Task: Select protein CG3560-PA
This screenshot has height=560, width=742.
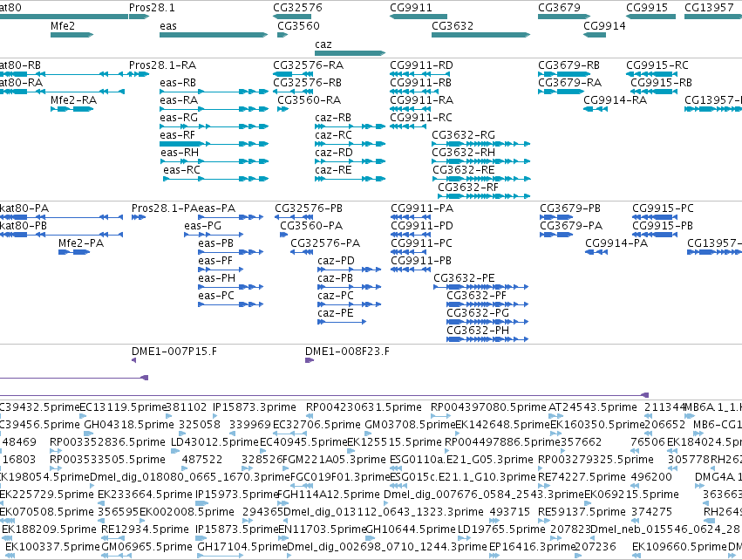Action: click(x=283, y=235)
